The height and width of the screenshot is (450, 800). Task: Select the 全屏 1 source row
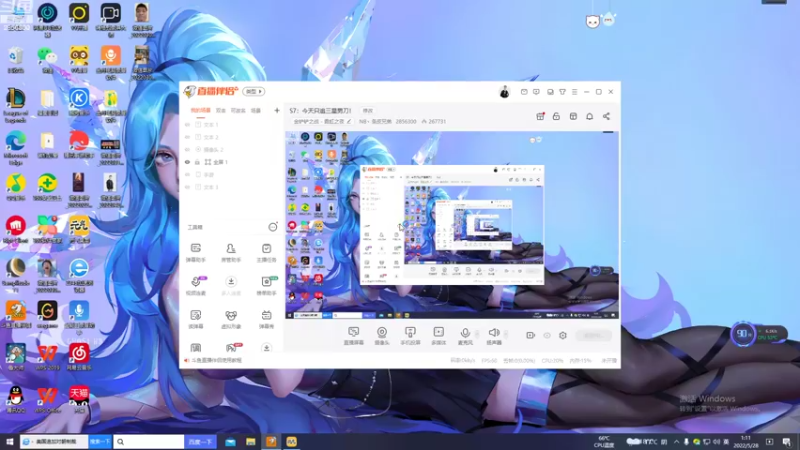click(232, 162)
